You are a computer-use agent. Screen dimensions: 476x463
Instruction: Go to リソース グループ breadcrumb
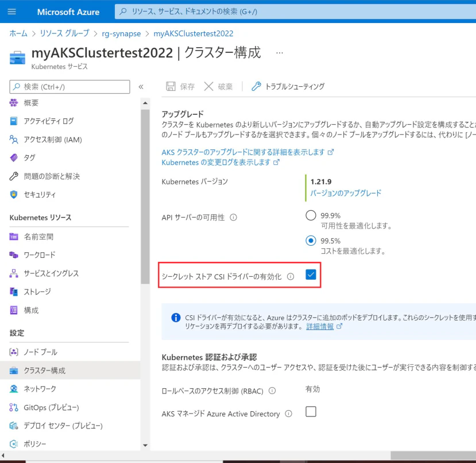(x=65, y=33)
